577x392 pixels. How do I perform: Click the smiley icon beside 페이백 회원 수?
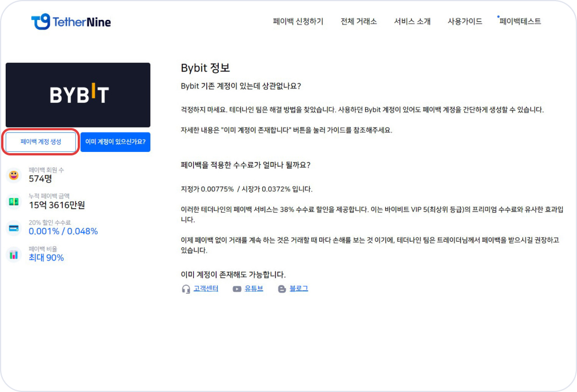(x=14, y=175)
